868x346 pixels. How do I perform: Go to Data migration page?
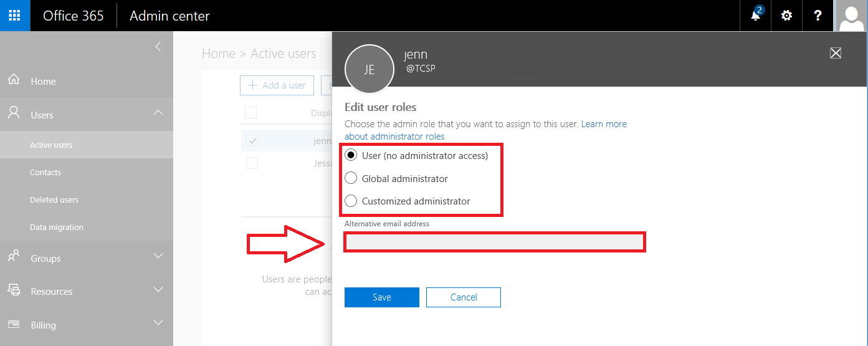pos(57,228)
